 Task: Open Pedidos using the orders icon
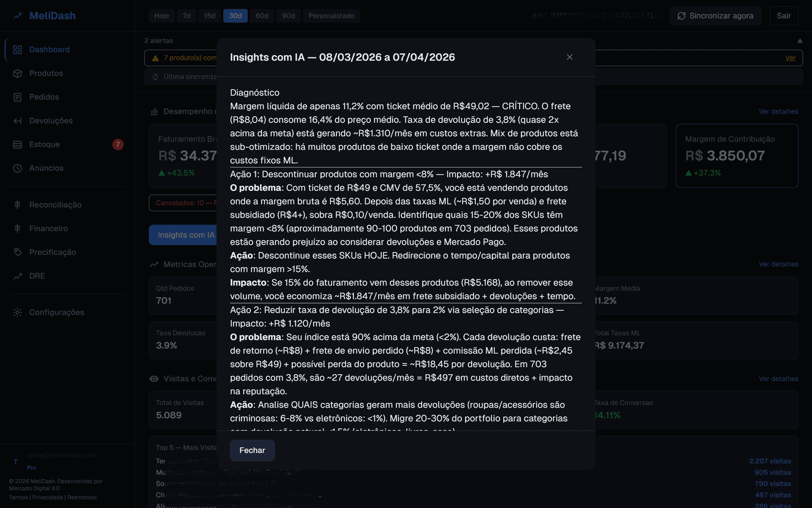(17, 97)
